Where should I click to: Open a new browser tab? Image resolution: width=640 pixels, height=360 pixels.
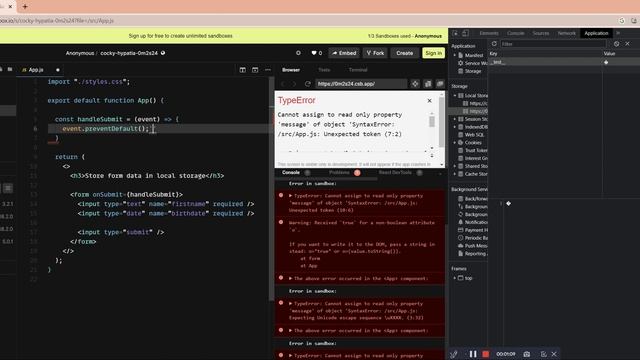[x=25, y=7]
